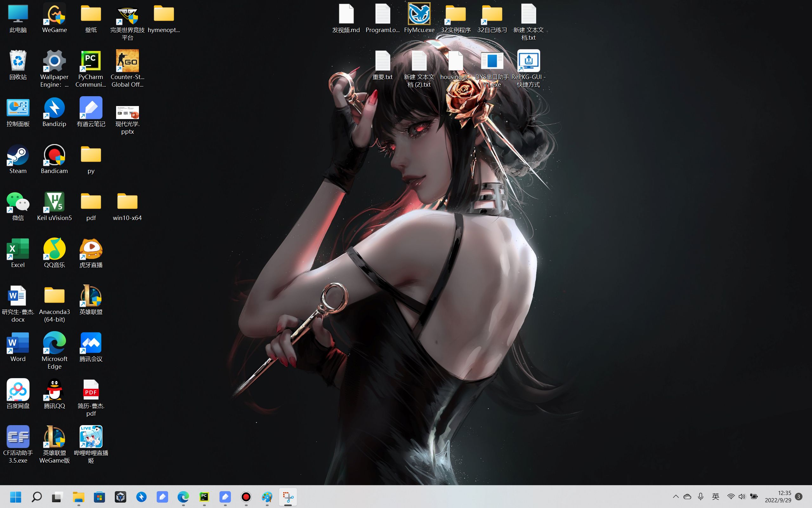Open Edge browser in the taskbar

(x=183, y=497)
